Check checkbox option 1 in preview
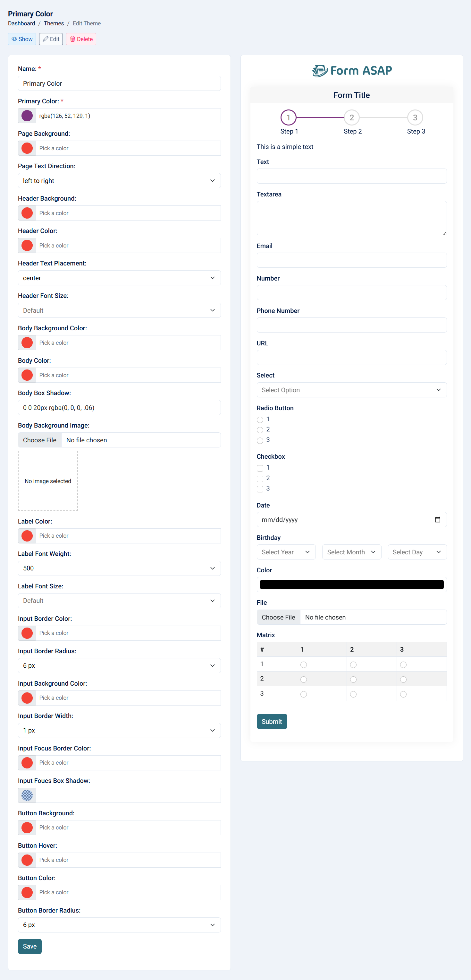471x980 pixels. click(x=260, y=468)
